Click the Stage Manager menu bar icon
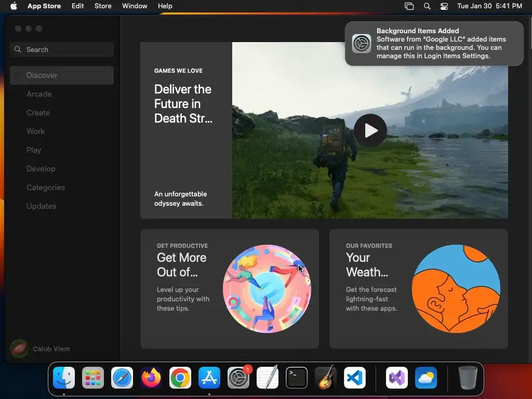The height and width of the screenshot is (399, 532). 409,6
